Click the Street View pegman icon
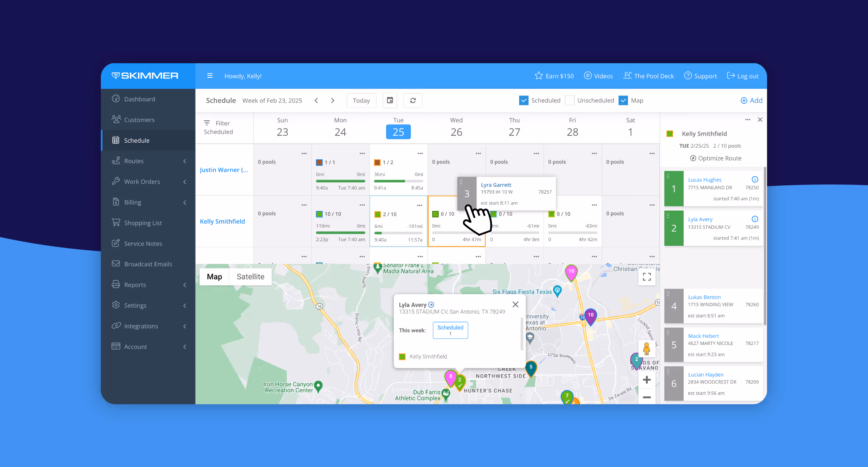 [x=647, y=349]
